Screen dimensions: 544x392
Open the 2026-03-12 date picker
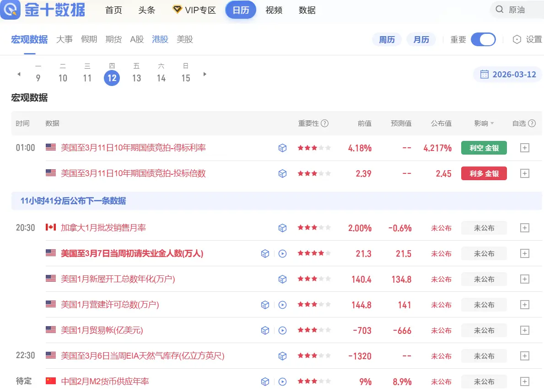click(508, 74)
